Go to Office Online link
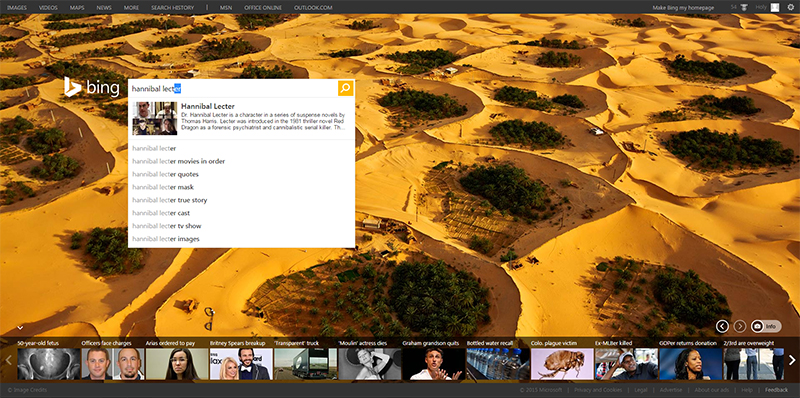800x398 pixels. pos(263,8)
